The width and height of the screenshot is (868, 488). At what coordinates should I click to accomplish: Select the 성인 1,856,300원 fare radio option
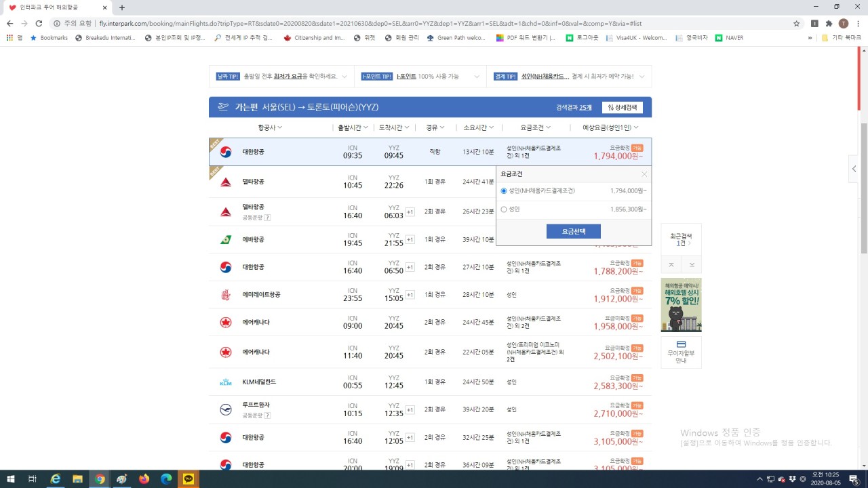coord(504,209)
